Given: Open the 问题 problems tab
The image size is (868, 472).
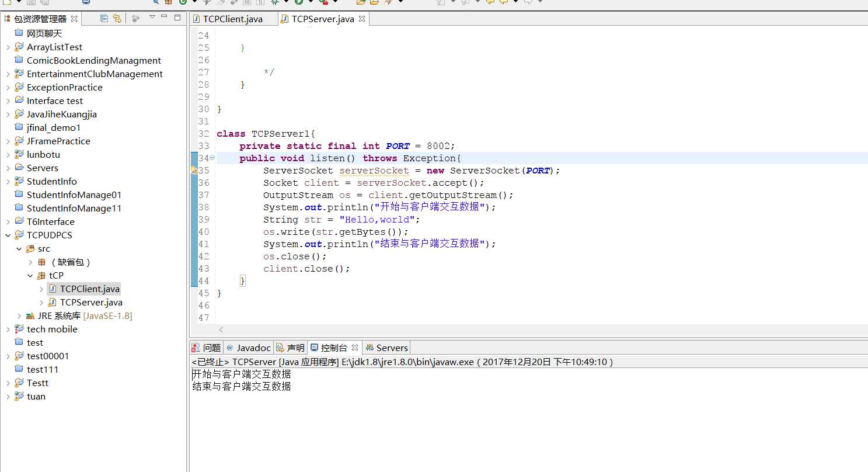Looking at the screenshot, I should point(207,348).
